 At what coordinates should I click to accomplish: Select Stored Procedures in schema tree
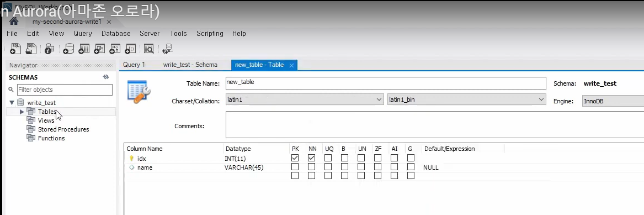click(63, 129)
